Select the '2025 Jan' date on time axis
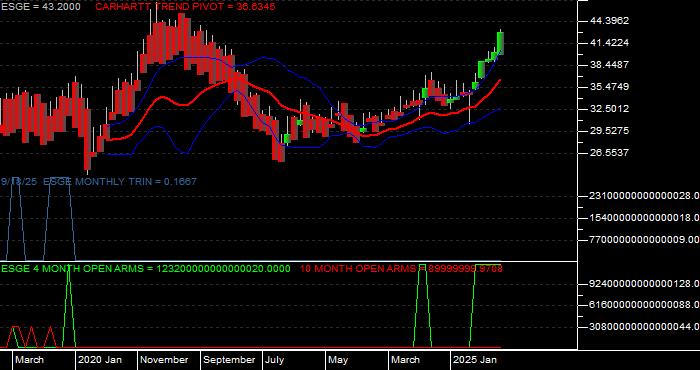 point(475,360)
